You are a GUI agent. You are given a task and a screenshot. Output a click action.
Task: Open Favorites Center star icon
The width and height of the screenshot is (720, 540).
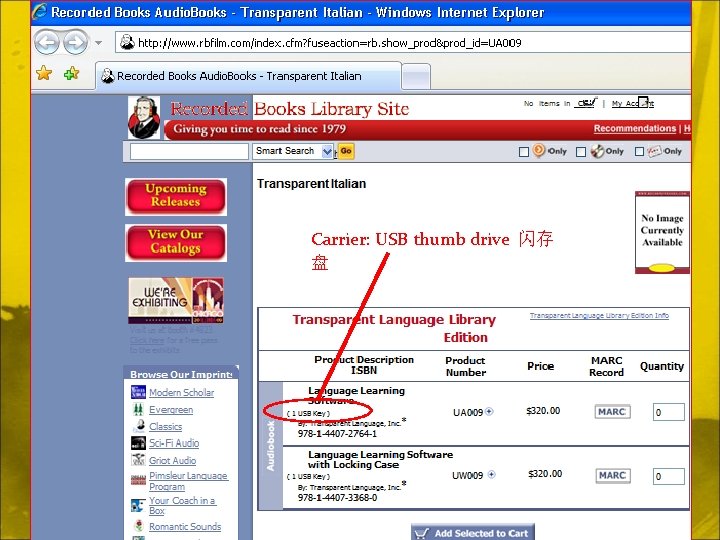point(44,73)
